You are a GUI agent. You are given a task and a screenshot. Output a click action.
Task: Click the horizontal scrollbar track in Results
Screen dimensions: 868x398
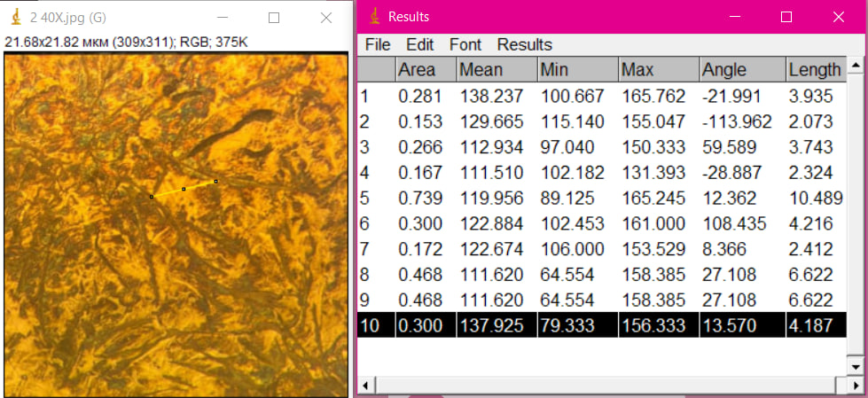click(604, 384)
